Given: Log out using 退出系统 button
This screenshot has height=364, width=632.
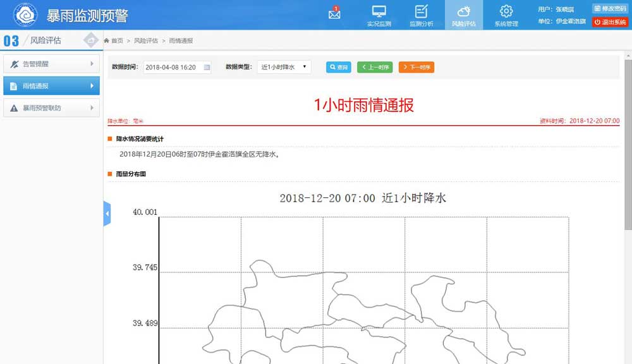Looking at the screenshot, I should click(610, 22).
